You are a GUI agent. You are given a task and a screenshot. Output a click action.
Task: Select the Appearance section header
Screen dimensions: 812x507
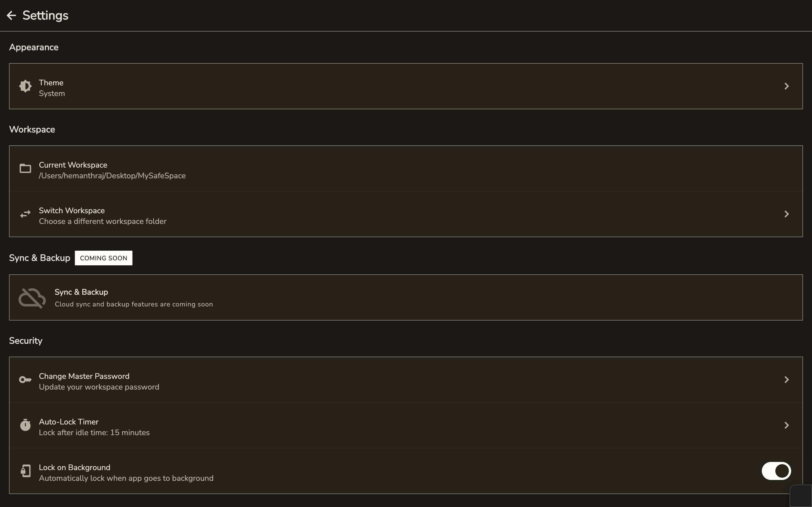[x=34, y=47]
